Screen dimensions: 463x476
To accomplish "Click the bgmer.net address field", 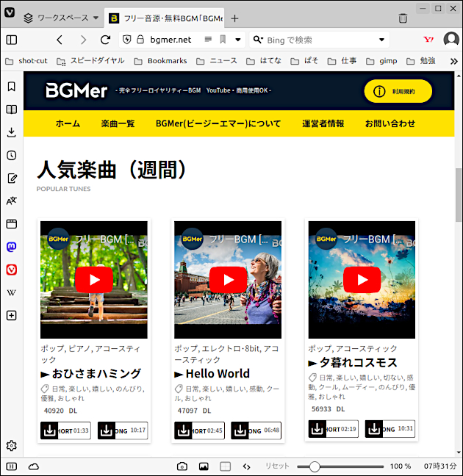I will 171,40.
